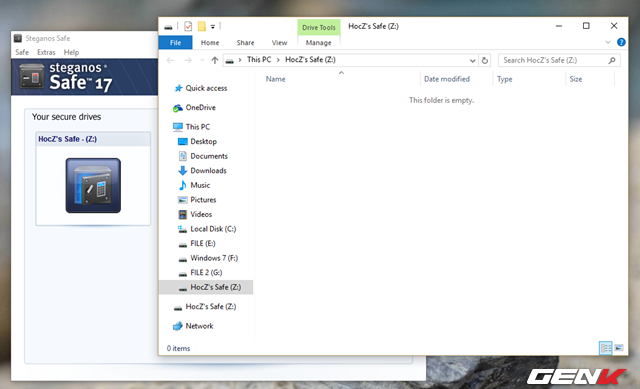This screenshot has height=389, width=640.
Task: Click the drive icon in the address bar
Action: pyautogui.click(x=230, y=60)
